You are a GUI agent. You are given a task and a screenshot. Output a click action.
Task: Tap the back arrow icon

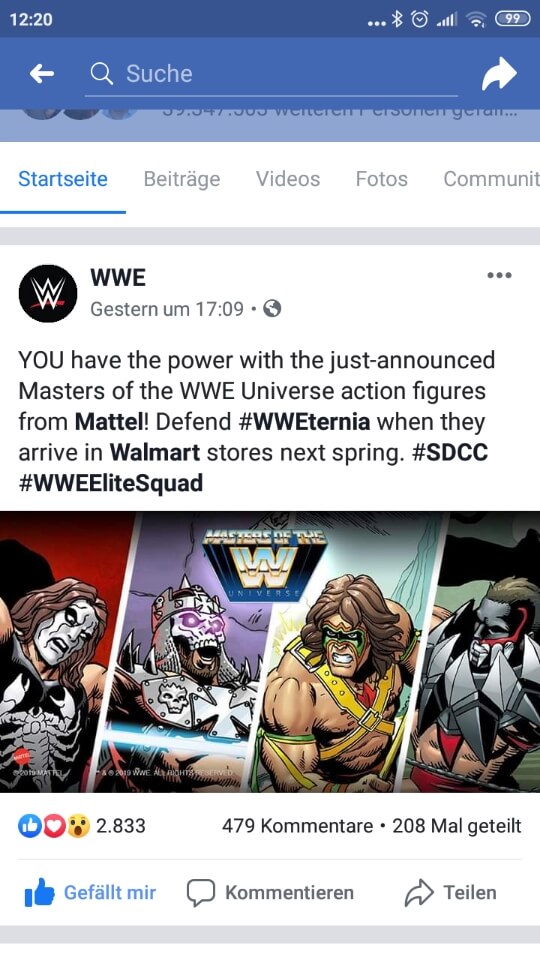pos(42,74)
